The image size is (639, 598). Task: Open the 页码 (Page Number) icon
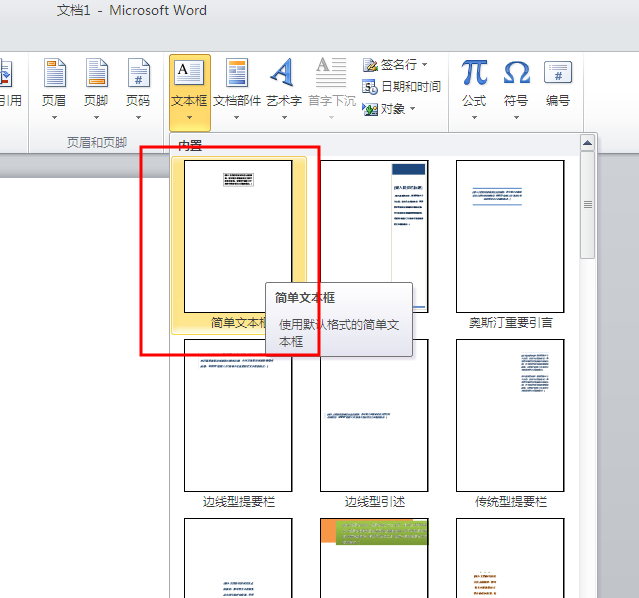point(138,75)
